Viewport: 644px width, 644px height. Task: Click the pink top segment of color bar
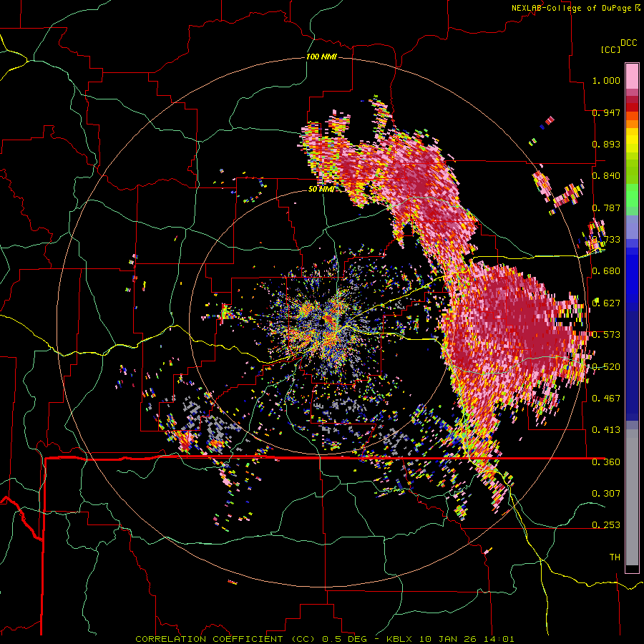coord(632,76)
